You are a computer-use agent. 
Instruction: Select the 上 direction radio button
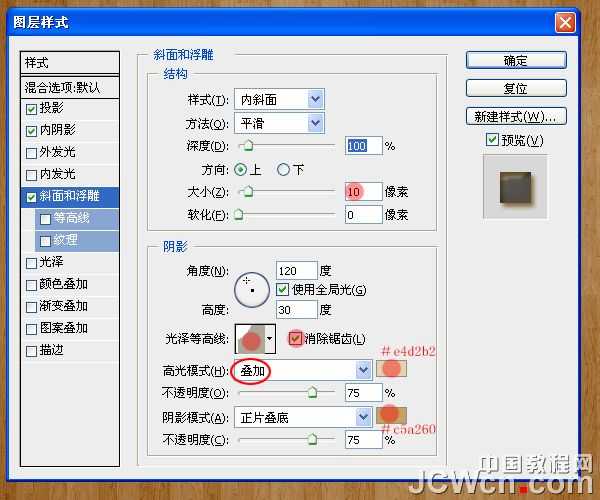(241, 169)
